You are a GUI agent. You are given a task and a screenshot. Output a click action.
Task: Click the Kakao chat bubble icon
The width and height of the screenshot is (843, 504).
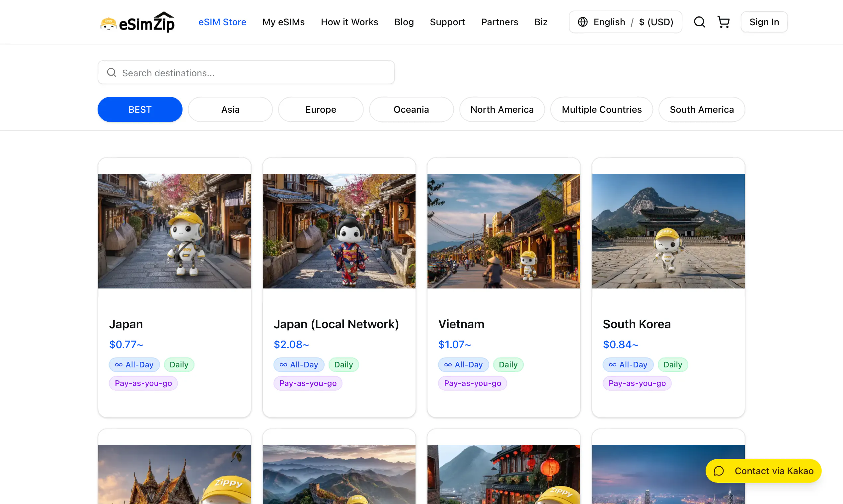click(x=719, y=471)
